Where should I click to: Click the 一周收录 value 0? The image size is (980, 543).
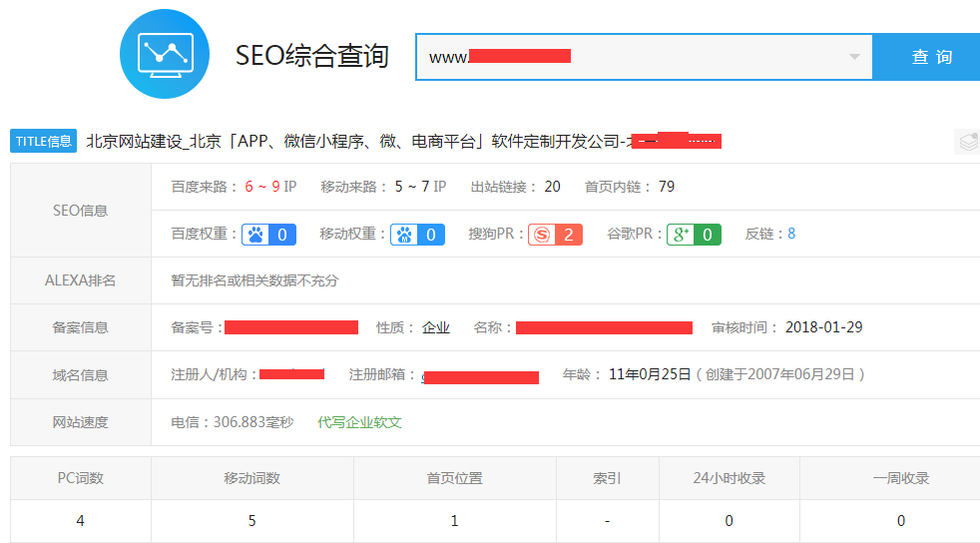click(900, 520)
